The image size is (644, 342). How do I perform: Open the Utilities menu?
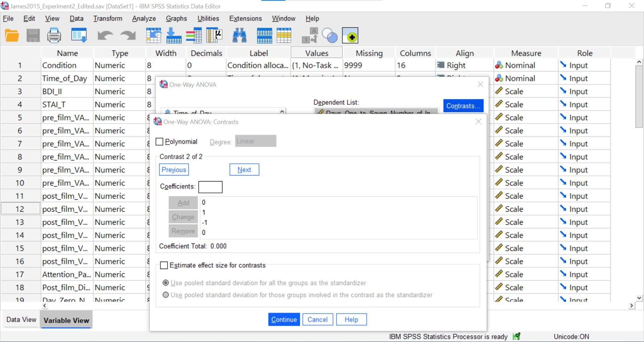pyautogui.click(x=208, y=18)
